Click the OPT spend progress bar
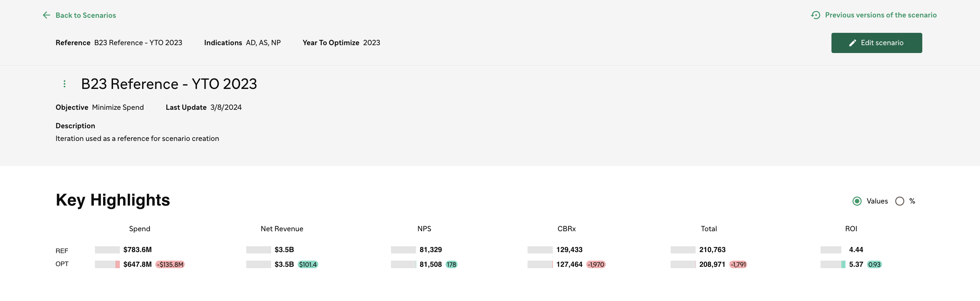The image size is (980, 301). coord(107,264)
